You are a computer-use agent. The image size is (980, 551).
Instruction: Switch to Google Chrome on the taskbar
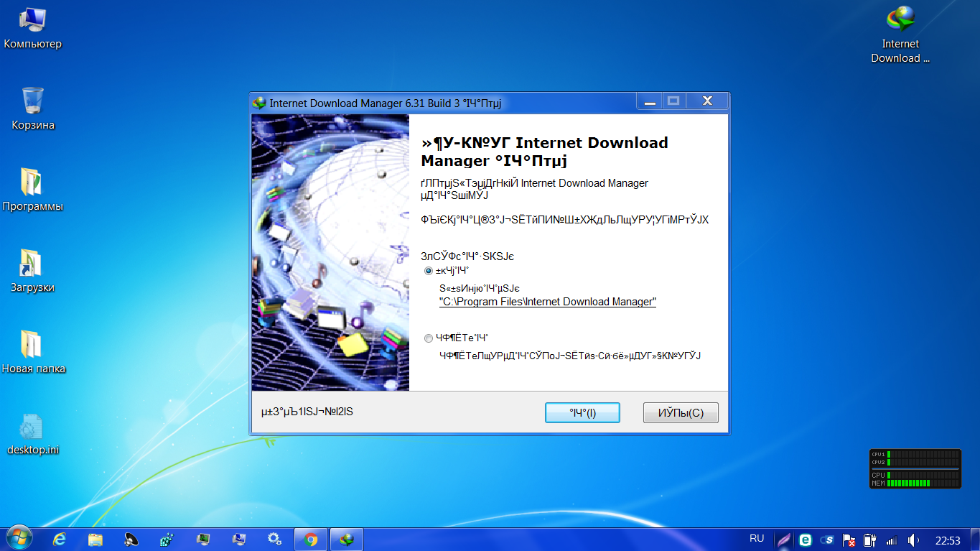(311, 540)
